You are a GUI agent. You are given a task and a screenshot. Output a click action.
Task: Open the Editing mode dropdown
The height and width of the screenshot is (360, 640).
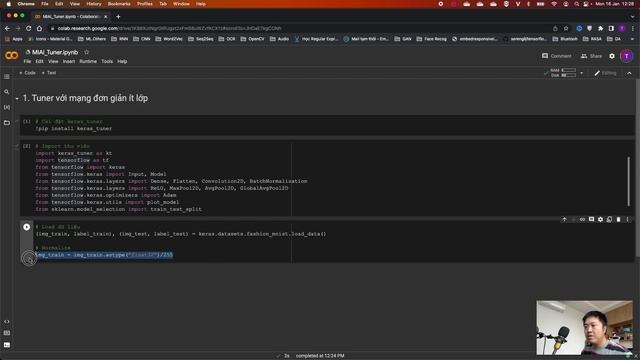coord(605,73)
